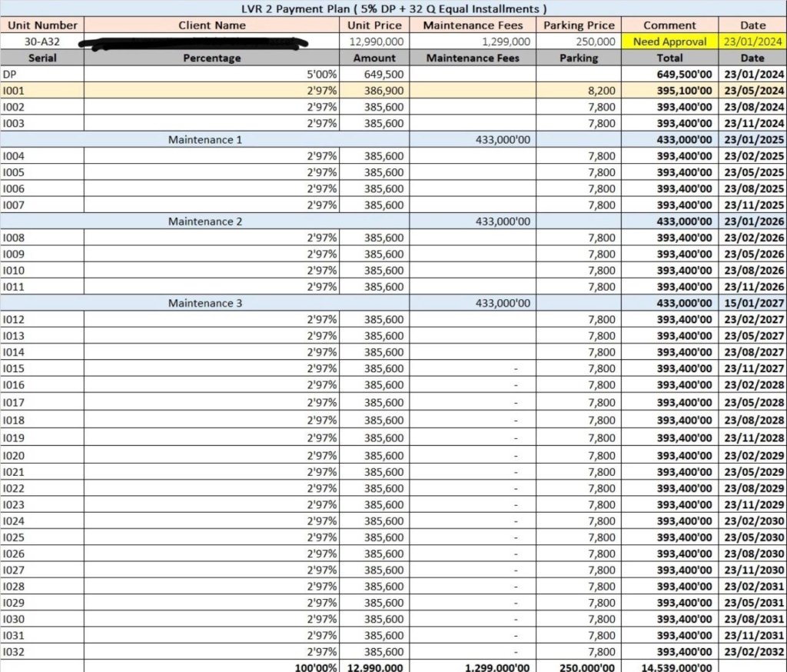
Task: Click the 'Amount' column header
Action: [374, 58]
